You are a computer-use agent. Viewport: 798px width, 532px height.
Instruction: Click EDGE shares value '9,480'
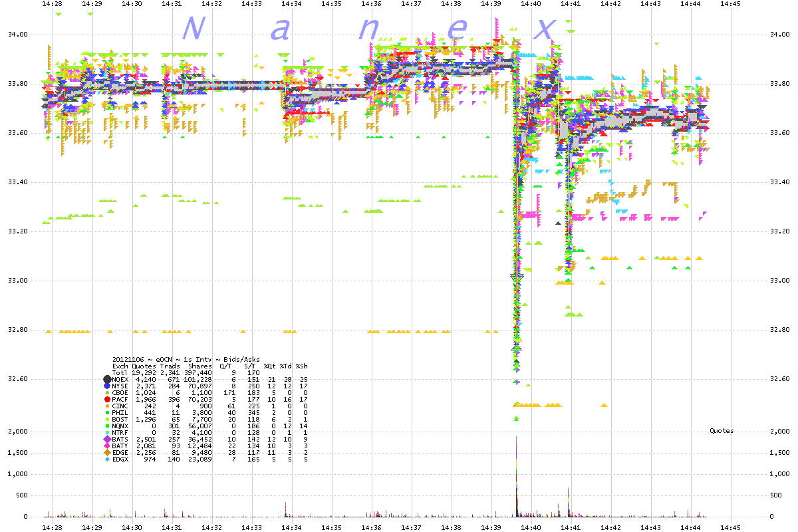pyautogui.click(x=202, y=452)
